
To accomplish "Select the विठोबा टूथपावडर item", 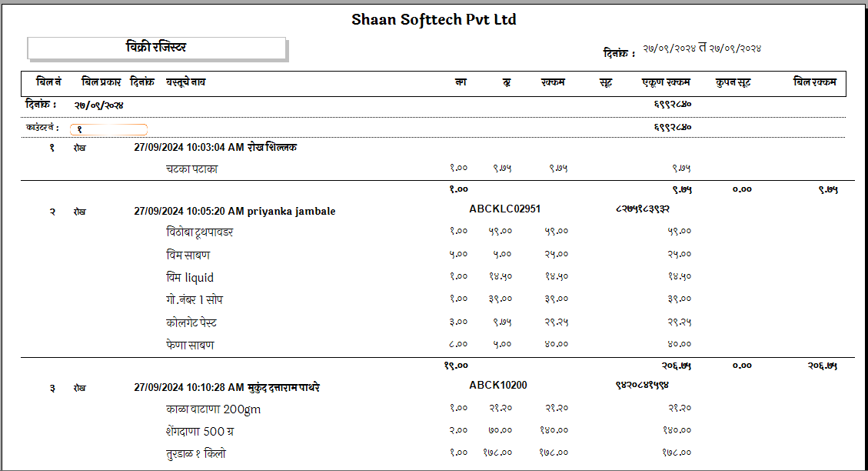I will pyautogui.click(x=199, y=232).
